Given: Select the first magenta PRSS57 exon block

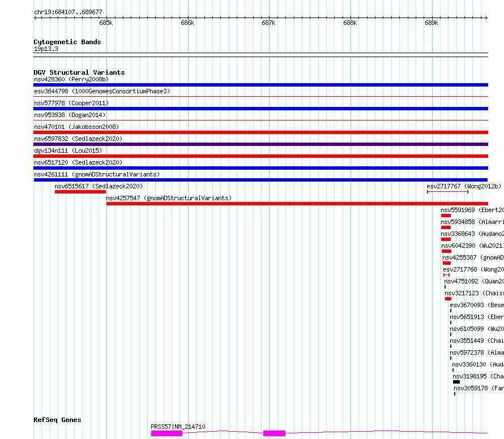Looking at the screenshot, I should coord(167,433).
